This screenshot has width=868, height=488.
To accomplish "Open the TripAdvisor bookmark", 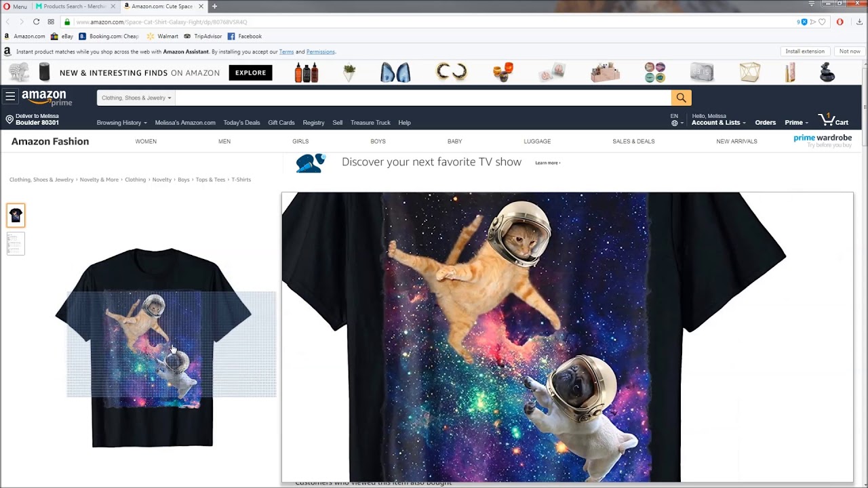I will (x=203, y=37).
